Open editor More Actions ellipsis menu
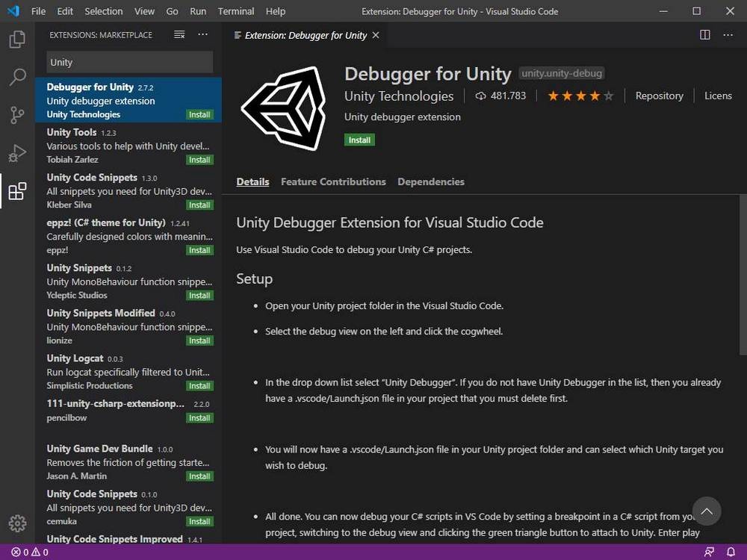 pos(727,35)
